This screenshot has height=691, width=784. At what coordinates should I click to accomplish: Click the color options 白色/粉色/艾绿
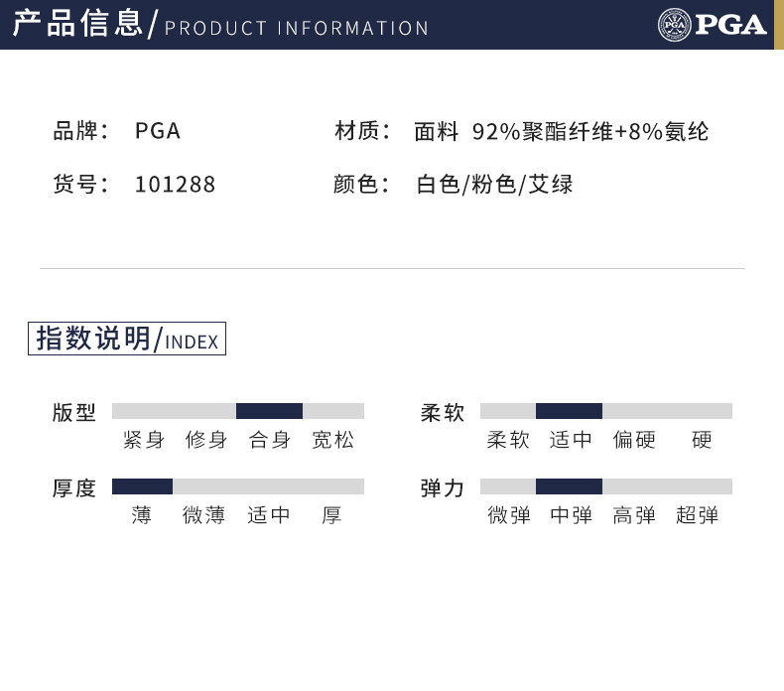click(494, 185)
